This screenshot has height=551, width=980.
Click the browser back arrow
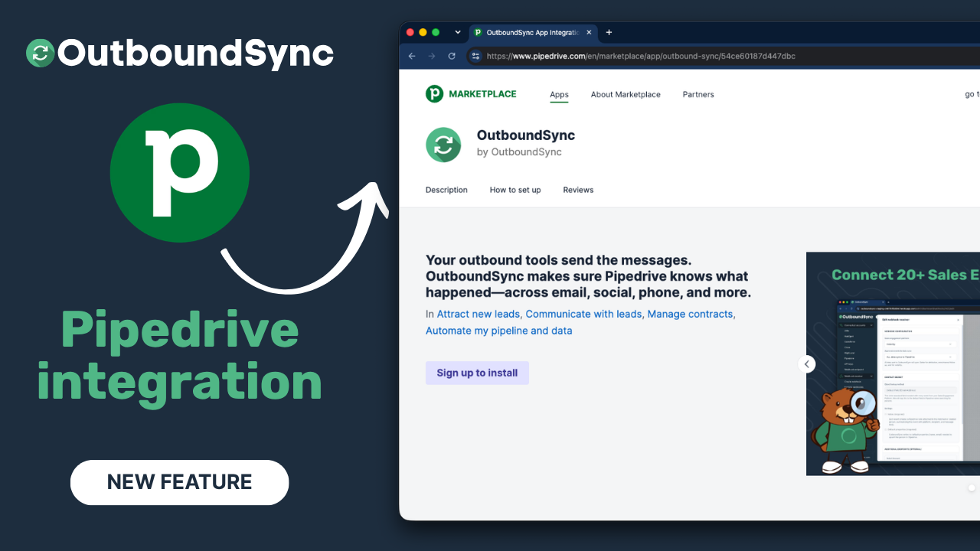pyautogui.click(x=412, y=56)
